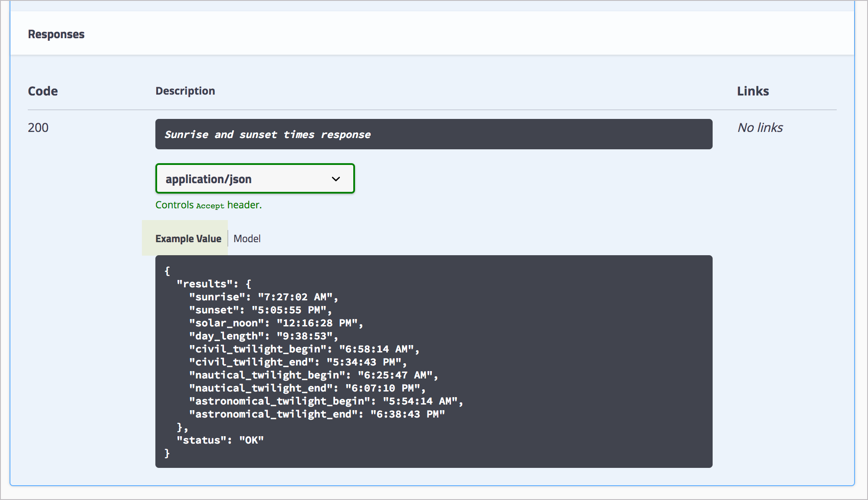Click the "day_length" entry in example JSON

click(263, 336)
